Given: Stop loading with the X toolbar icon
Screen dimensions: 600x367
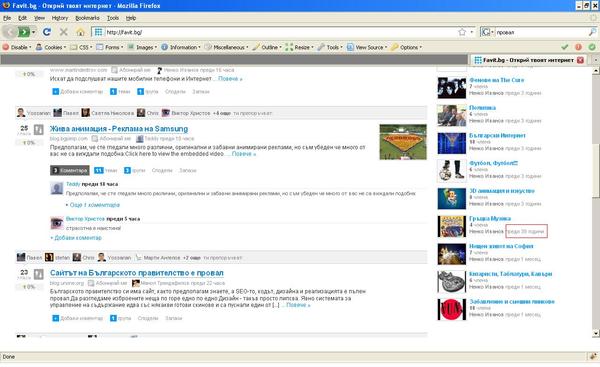Looking at the screenshot, I should [64, 32].
